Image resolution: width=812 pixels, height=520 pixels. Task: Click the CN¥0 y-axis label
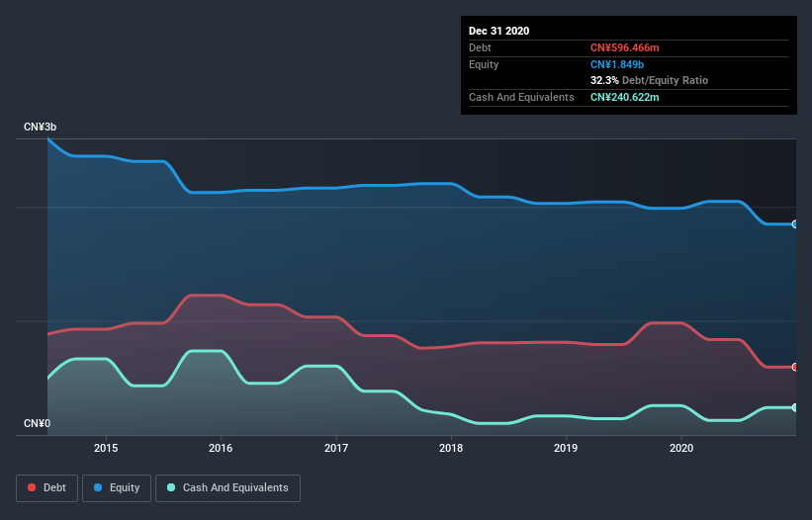coord(38,424)
